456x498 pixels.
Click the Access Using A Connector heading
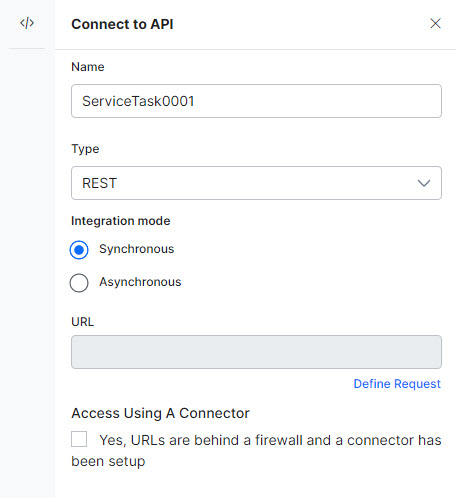(x=160, y=413)
